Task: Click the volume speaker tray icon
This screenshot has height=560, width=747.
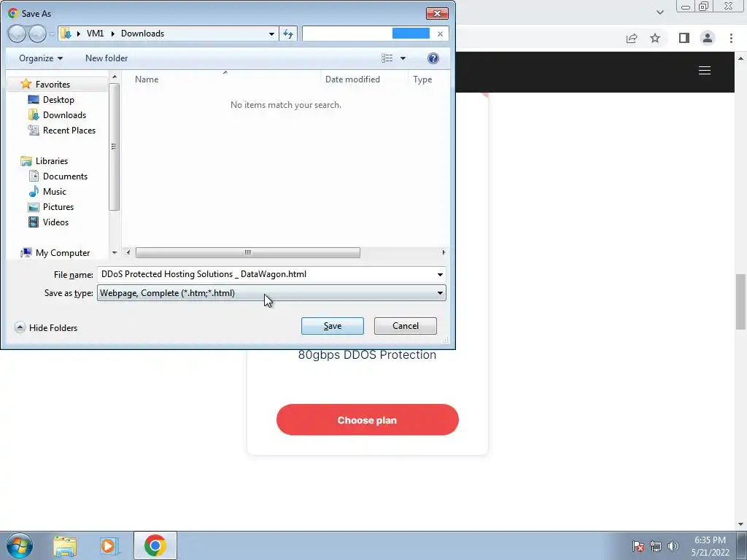Action: [x=673, y=546]
